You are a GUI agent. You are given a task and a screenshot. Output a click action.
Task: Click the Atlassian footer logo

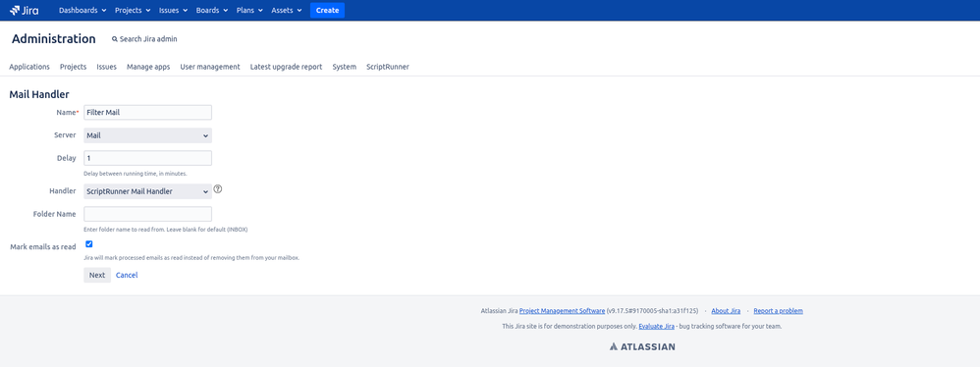(642, 346)
